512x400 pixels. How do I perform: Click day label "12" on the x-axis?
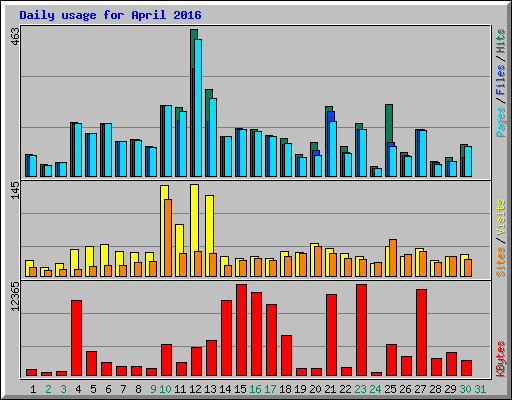click(195, 389)
